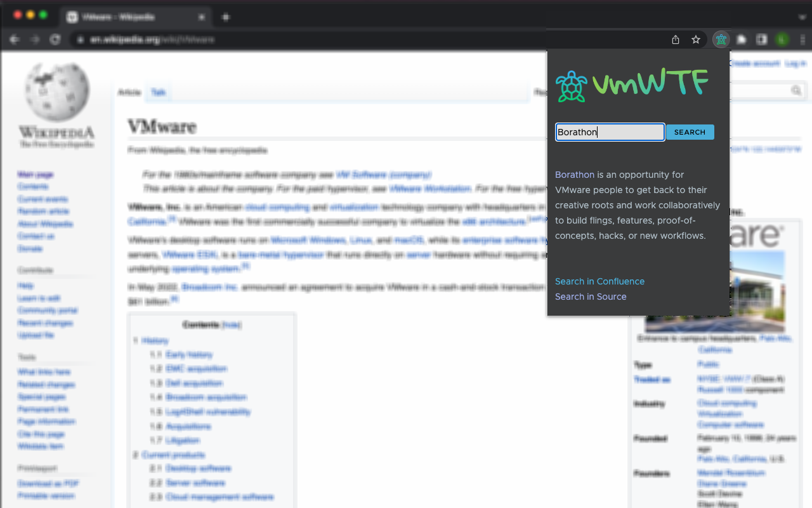Click the Wikipedia search magnifier icon

point(797,91)
